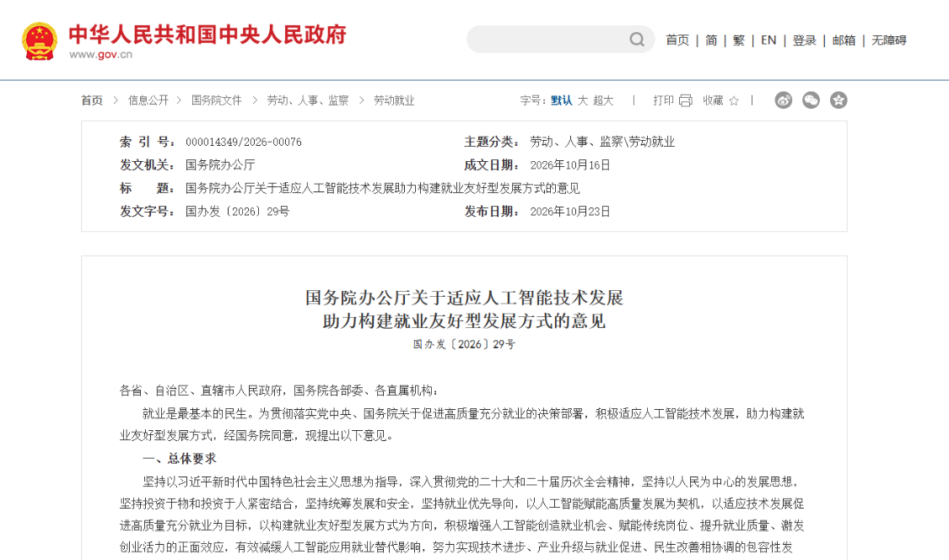Share via WeChat icon

811,100
